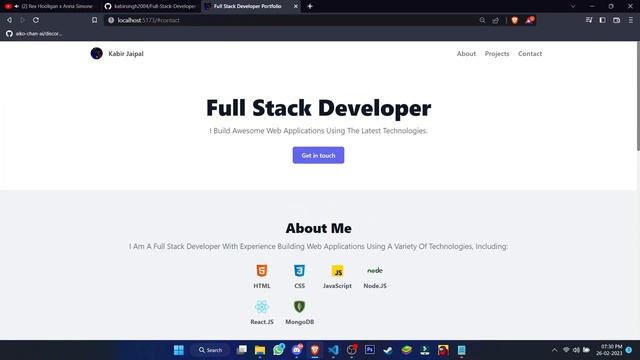This screenshot has height=360, width=640.
Task: Click the share icon in address bar
Action: 496,20
